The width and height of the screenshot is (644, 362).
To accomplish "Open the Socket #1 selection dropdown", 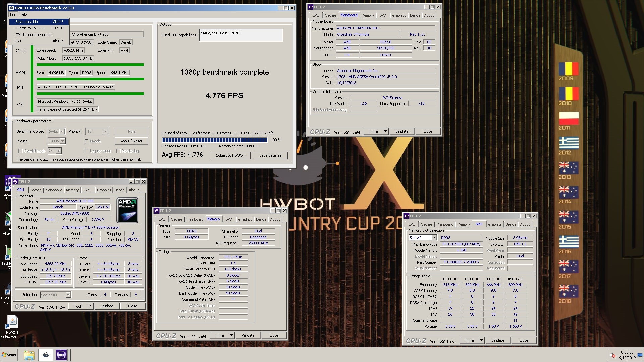I will 55,295.
